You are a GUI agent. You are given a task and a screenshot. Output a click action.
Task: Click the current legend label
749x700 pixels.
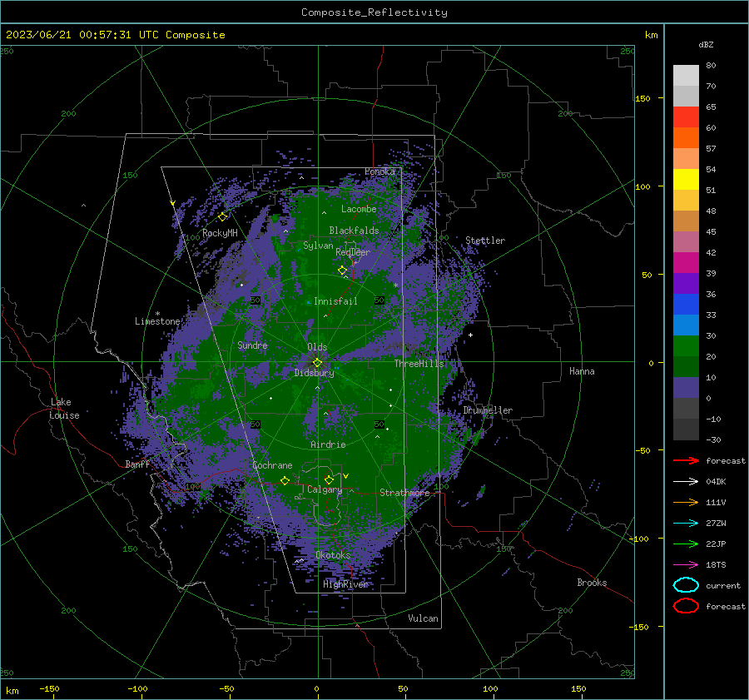click(x=723, y=585)
